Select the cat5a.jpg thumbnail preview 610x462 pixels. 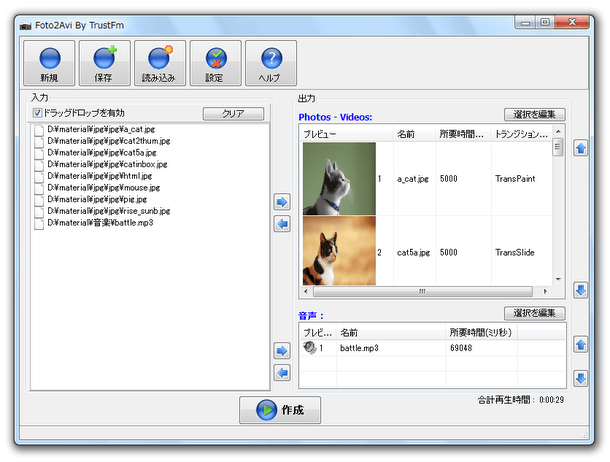(339, 251)
